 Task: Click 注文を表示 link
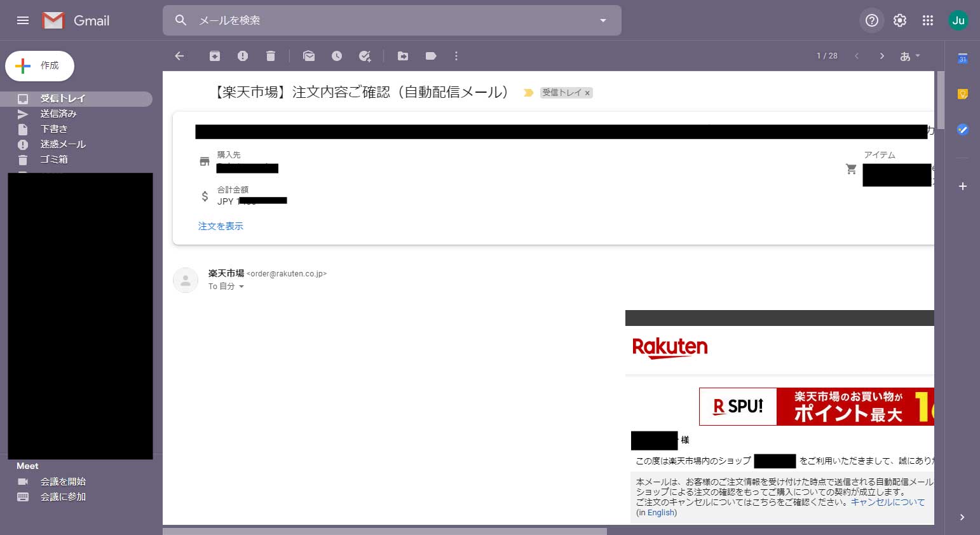221,226
